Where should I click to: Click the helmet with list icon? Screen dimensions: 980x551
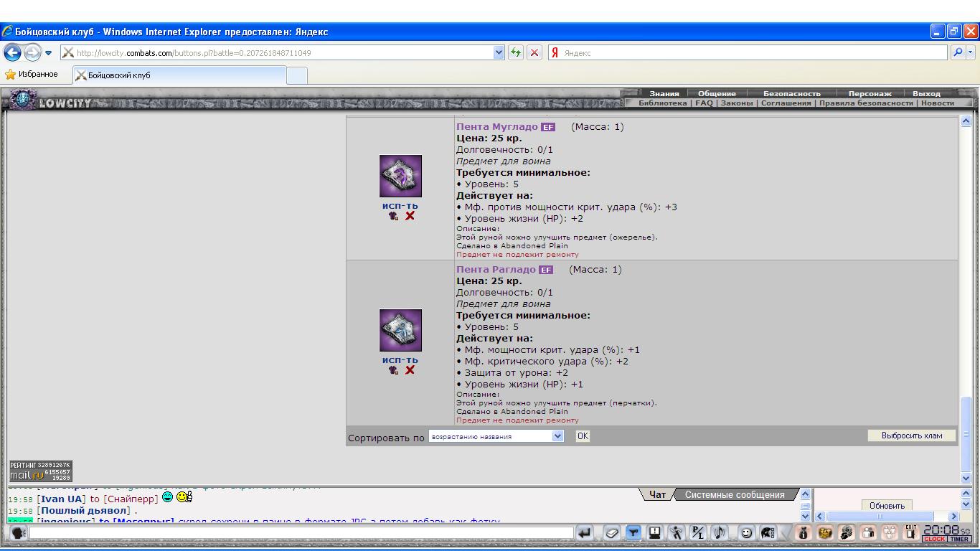[768, 533]
